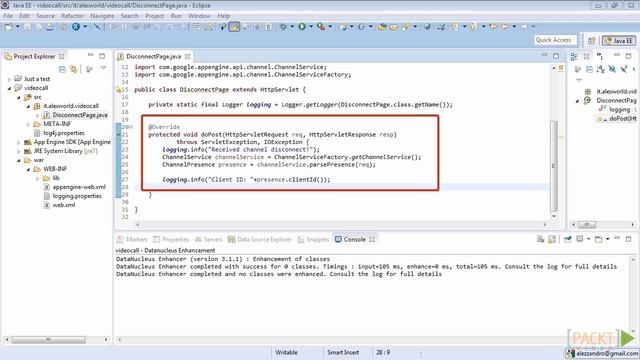Toggle the highlighted Mark Occurrences toolbar button
Image resolution: width=640 pixels, height=360 pixels.
pos(234,27)
